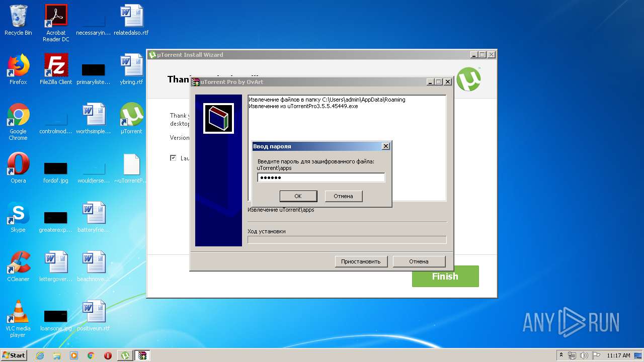Viewport: 644px width, 362px height.
Task: Open the Windows Start menu
Action: tap(14, 355)
